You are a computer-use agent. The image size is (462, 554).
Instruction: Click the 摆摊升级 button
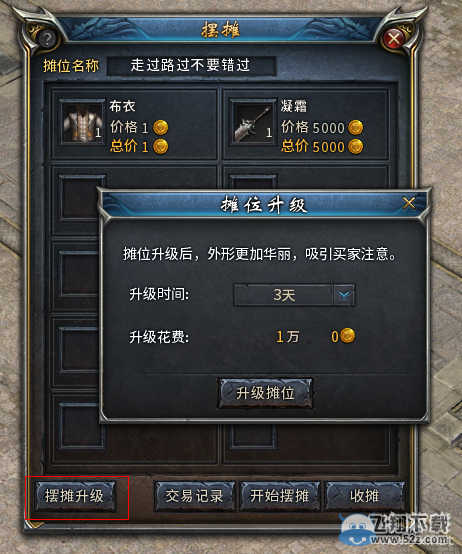coord(75,496)
